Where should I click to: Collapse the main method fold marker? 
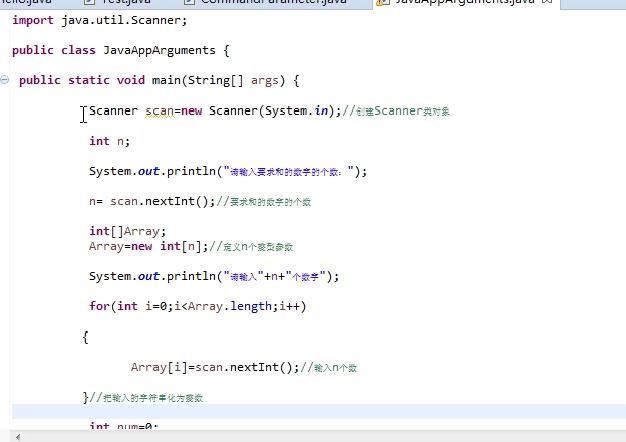(4, 80)
